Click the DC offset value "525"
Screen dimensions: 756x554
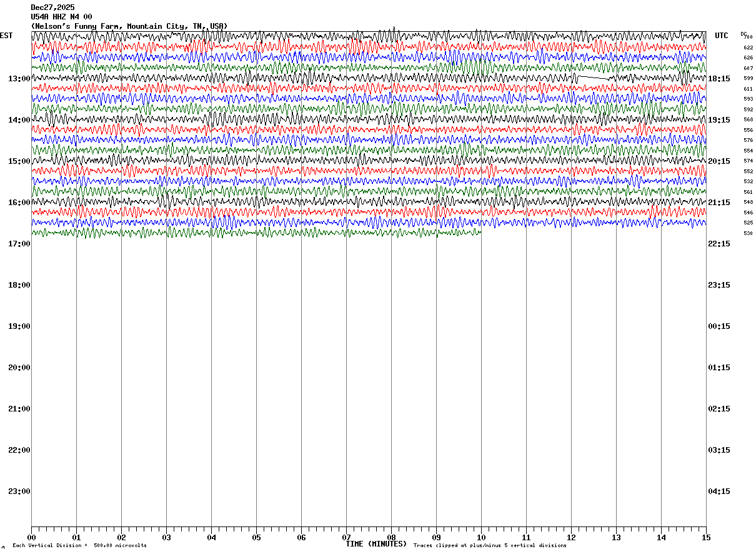click(748, 223)
